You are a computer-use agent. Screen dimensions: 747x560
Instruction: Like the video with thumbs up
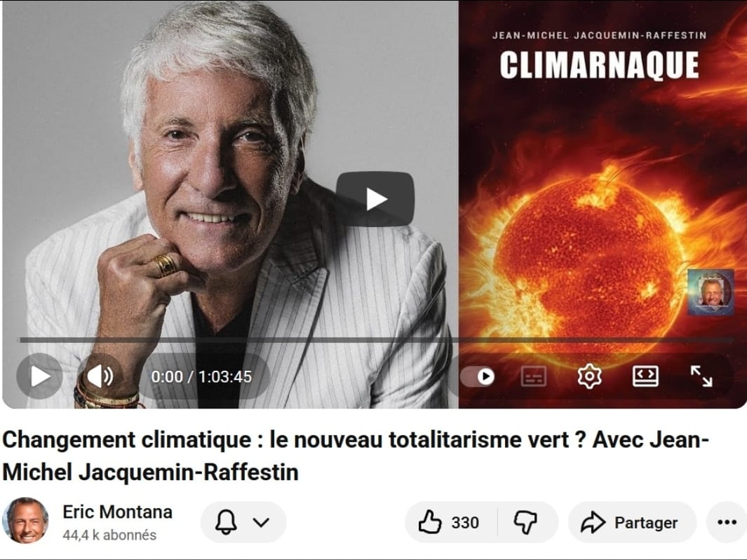(450, 522)
